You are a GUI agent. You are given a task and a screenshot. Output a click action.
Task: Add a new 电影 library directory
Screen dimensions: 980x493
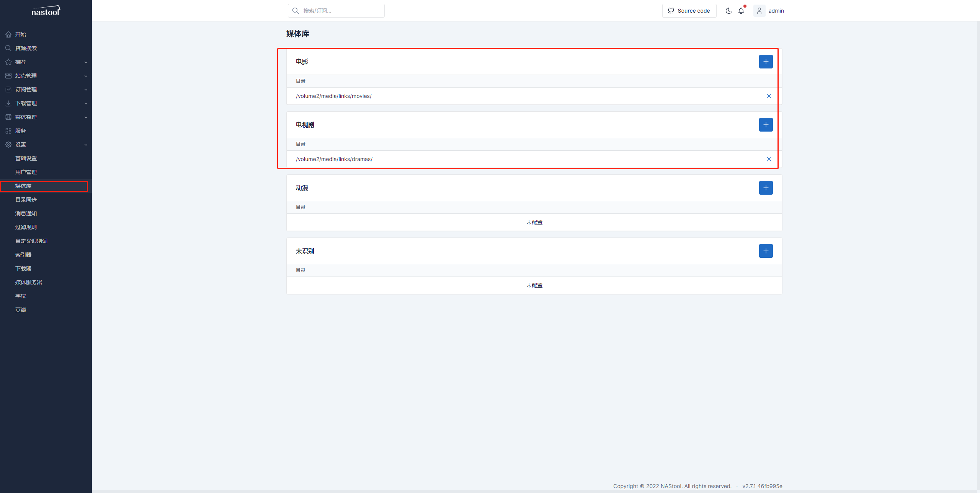coord(766,62)
